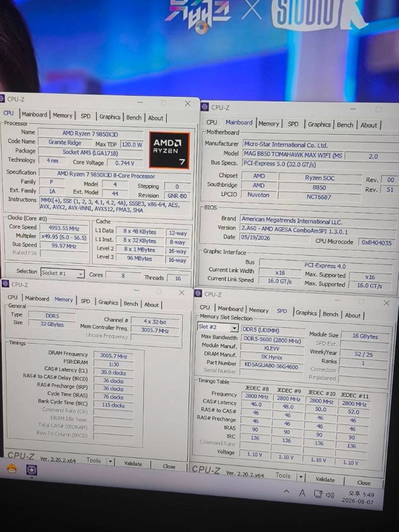Select Graphics tab in Memory window
399x532 pixels.
(x=108, y=302)
